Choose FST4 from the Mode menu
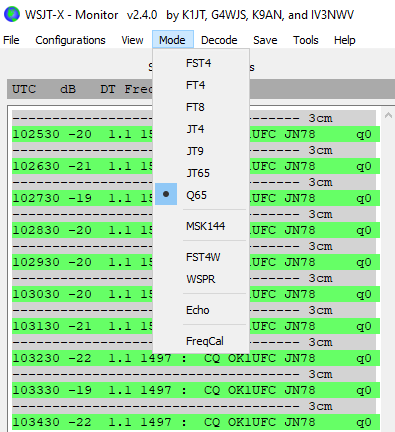395x432 pixels. coord(201,63)
